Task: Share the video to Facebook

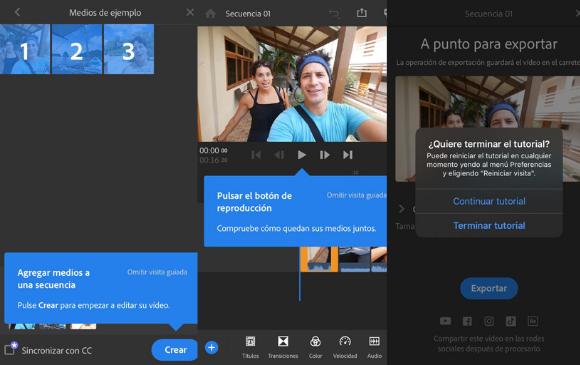Action: [x=467, y=321]
